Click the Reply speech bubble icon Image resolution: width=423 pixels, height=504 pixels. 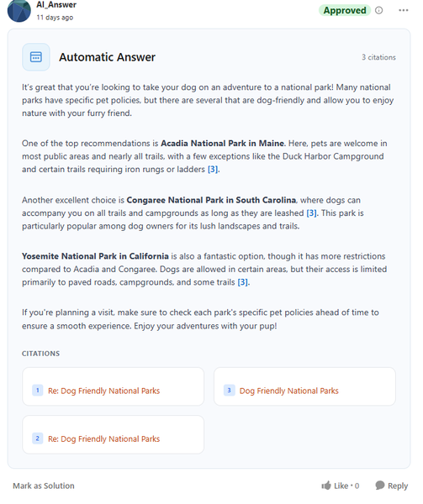[380, 486]
